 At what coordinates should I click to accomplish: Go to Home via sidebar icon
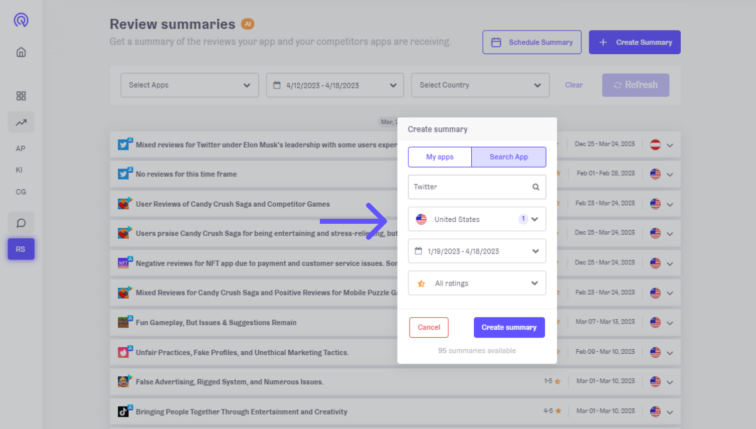pyautogui.click(x=21, y=52)
